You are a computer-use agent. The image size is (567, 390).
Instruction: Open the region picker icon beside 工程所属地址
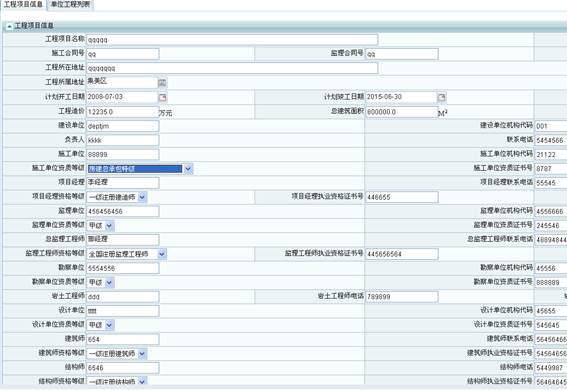(162, 83)
